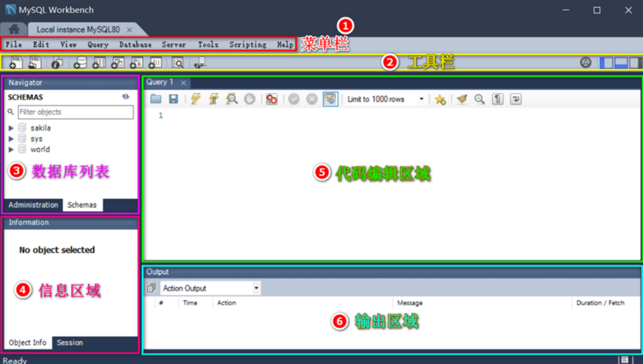Open the View menu

(68, 44)
